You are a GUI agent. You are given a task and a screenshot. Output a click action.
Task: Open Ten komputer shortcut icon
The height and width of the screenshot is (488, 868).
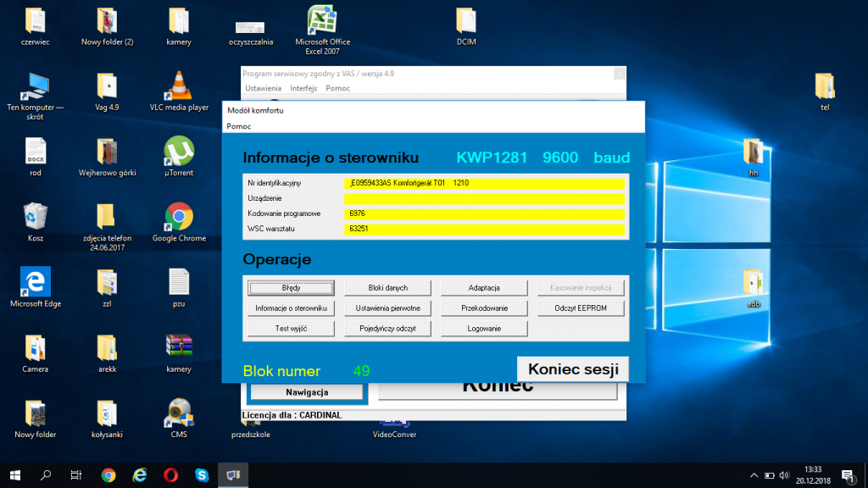[x=36, y=86]
